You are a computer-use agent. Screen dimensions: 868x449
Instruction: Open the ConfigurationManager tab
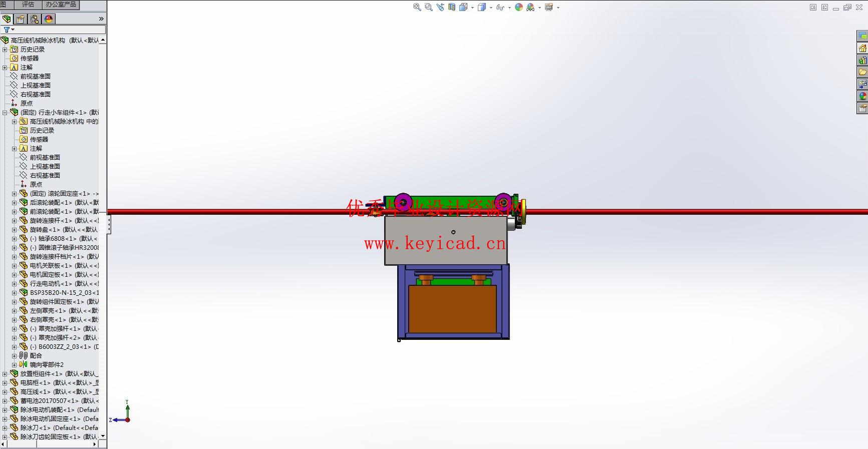pyautogui.click(x=35, y=19)
